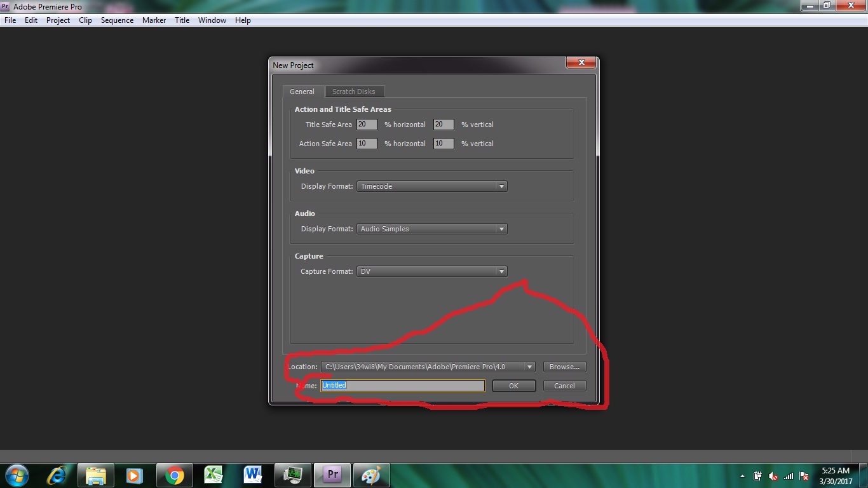Click the Premiere Pro title bar icon

pos(5,6)
